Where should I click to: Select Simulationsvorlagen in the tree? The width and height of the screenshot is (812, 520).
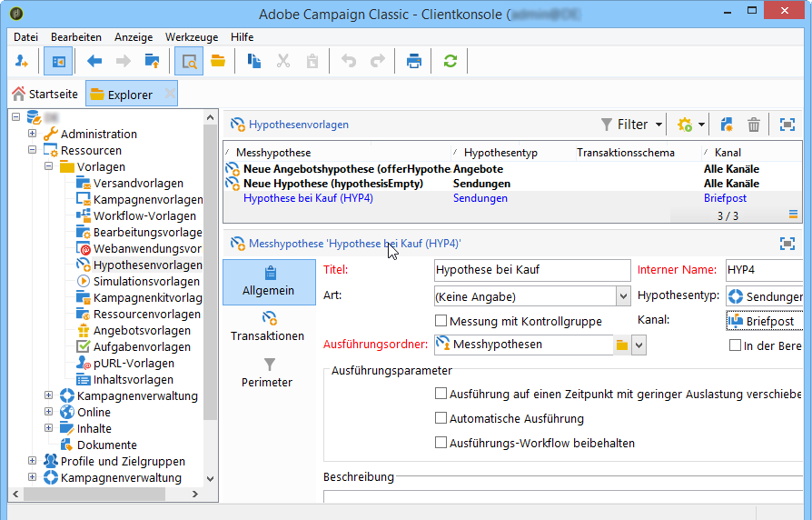[x=146, y=281]
